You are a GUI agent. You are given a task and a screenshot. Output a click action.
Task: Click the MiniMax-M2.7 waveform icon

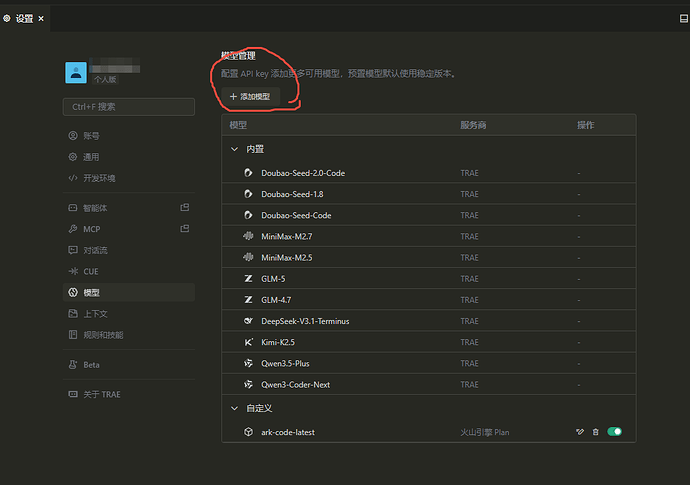[248, 236]
